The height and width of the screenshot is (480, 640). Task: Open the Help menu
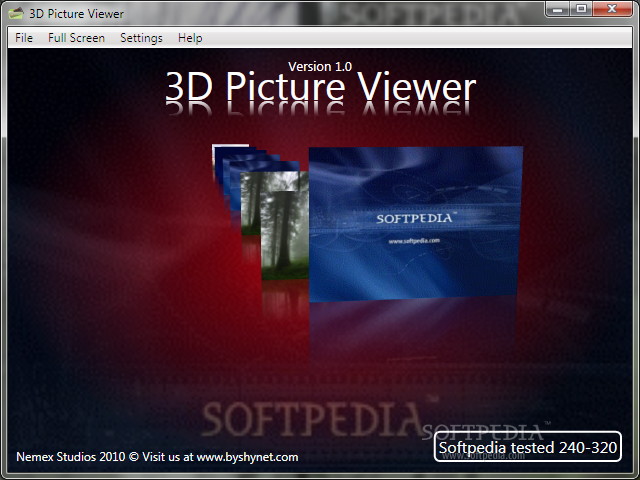coord(190,38)
